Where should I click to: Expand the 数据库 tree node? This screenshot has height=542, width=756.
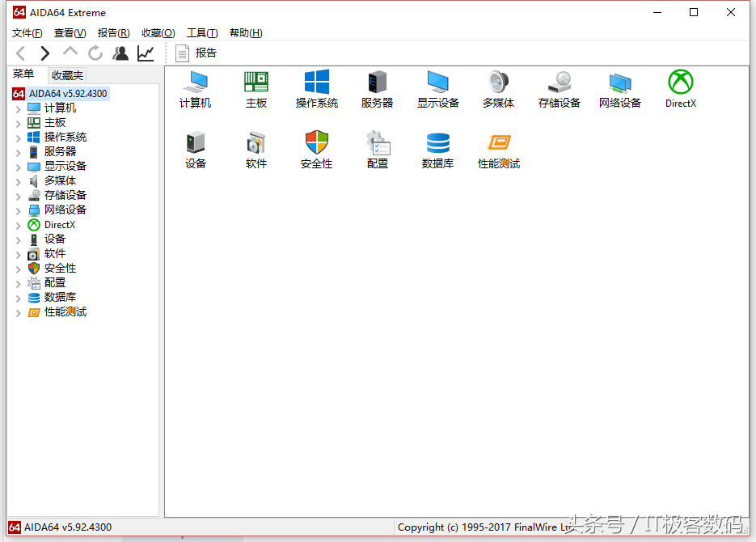click(x=19, y=298)
